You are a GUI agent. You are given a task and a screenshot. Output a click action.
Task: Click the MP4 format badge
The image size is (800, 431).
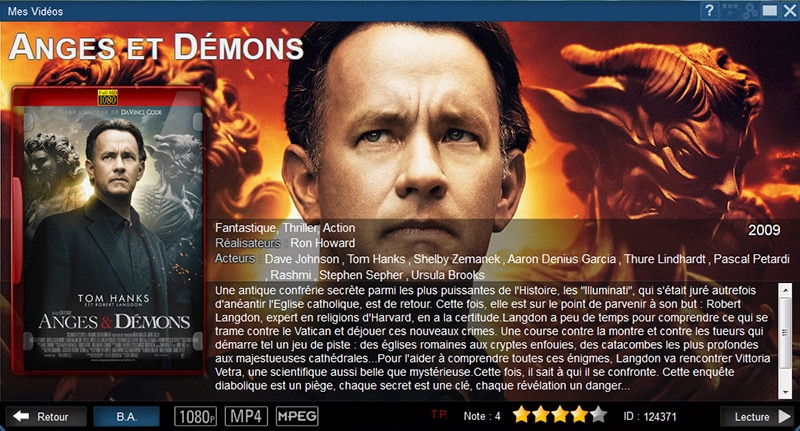(x=246, y=416)
